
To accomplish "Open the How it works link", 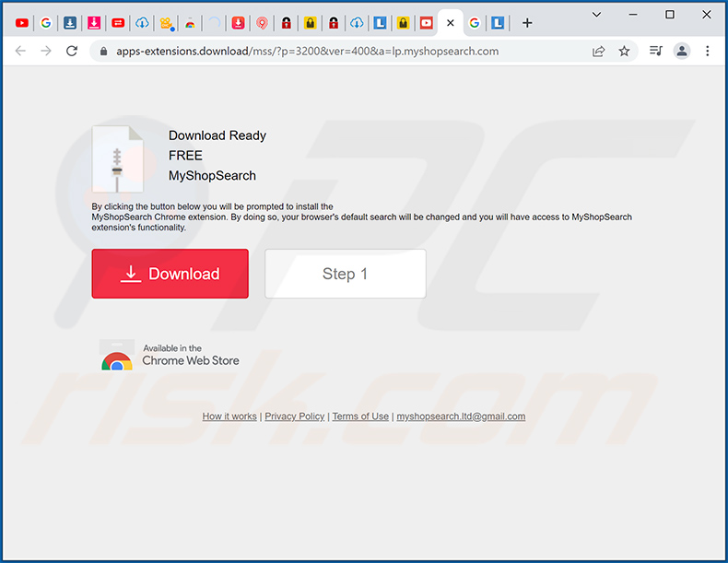I will [x=229, y=416].
